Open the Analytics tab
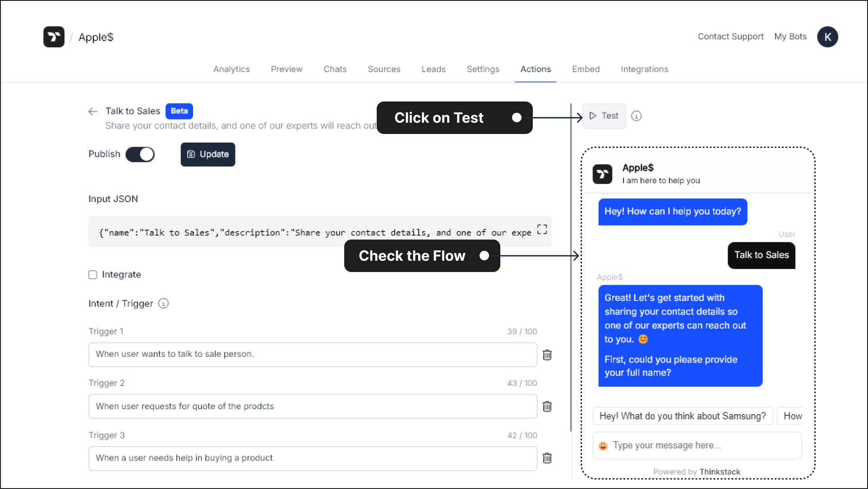Viewport: 868px width, 489px height. point(232,69)
